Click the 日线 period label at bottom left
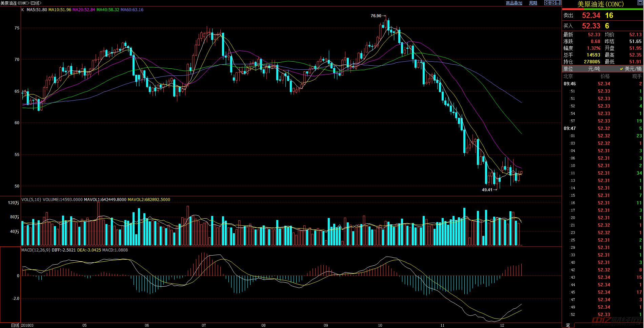Screen dimensions: 644x328 tap(15, 325)
